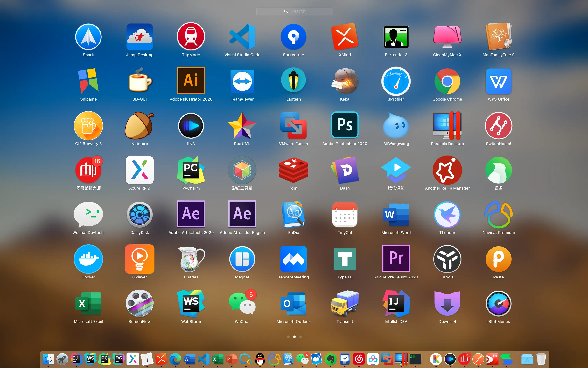Open iStat Menus
Image resolution: width=588 pixels, height=368 pixels.
[x=498, y=304]
